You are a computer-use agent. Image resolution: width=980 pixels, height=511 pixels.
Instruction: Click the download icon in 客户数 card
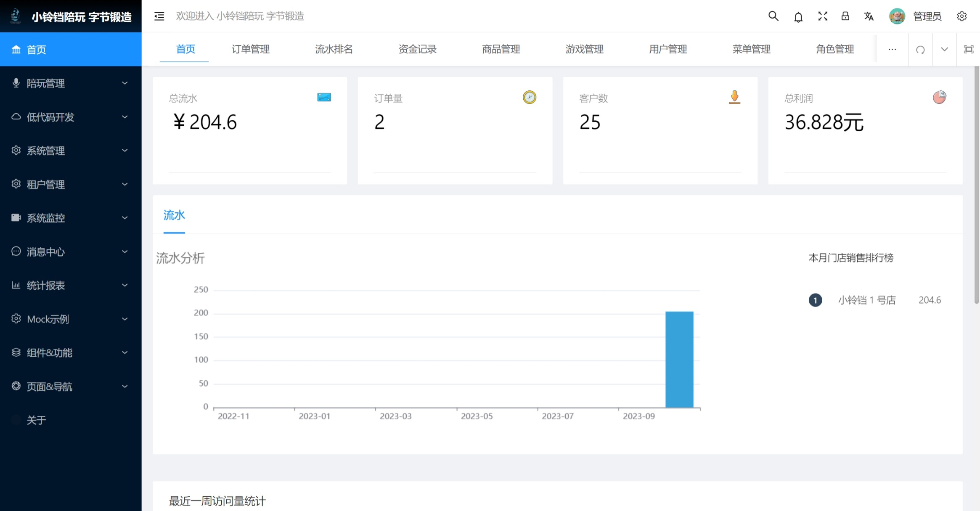coord(734,97)
